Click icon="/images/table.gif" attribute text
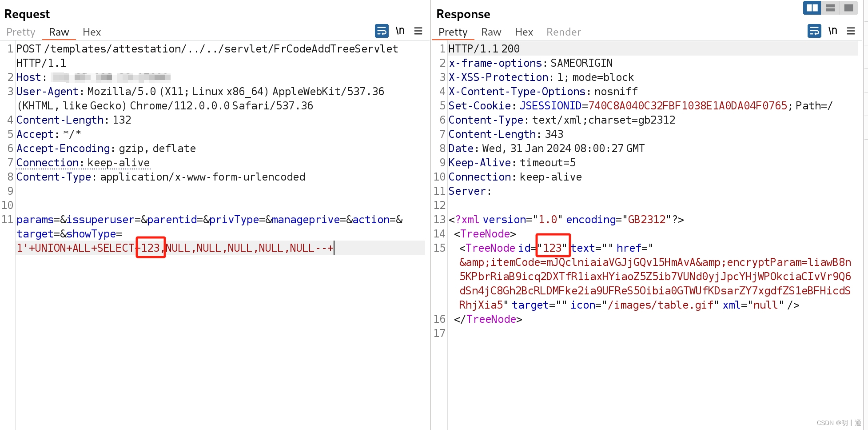Screen dimensions: 868x430 [645, 305]
